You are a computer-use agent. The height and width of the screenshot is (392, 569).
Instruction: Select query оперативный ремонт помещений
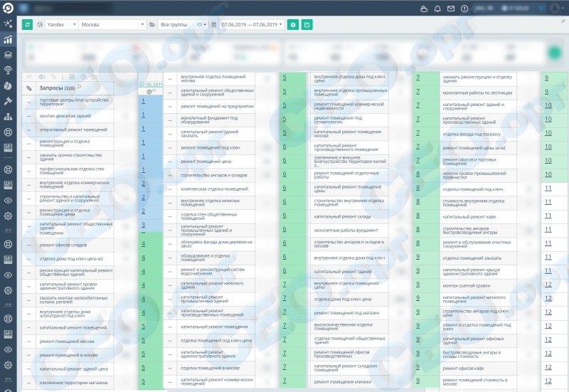pos(73,129)
